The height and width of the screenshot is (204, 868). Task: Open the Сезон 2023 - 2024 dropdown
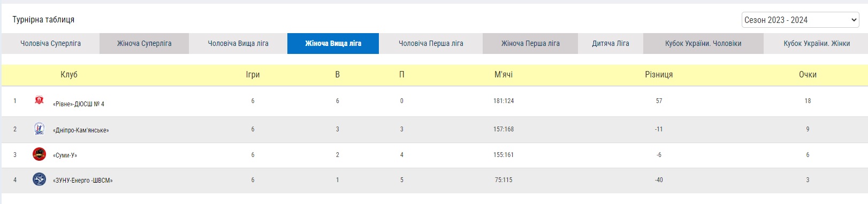tap(801, 20)
